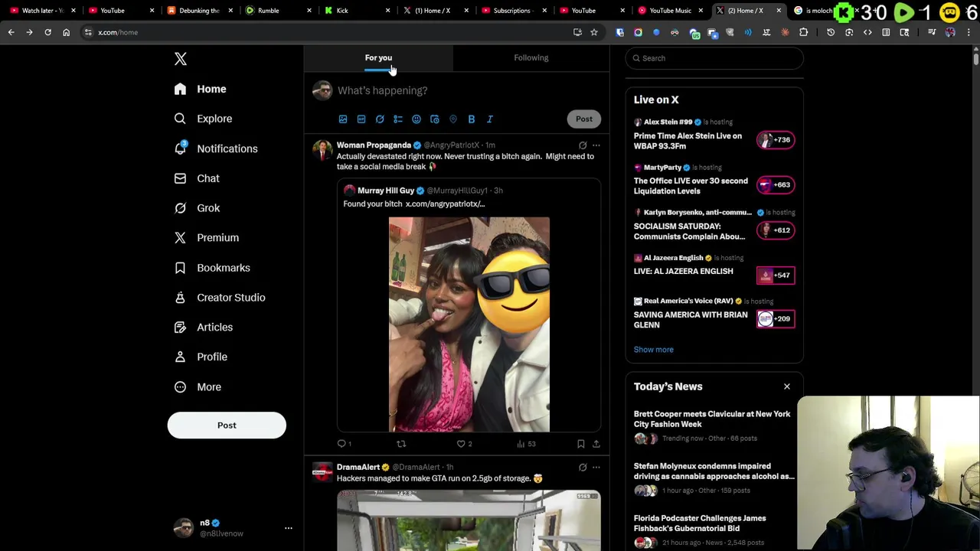Open quoted Murray Hill Guy post link
This screenshot has height=551, width=980.
point(445,204)
